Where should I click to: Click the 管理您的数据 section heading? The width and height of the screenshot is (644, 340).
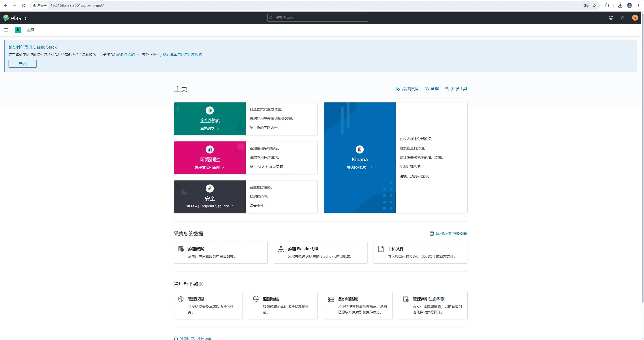click(x=188, y=284)
